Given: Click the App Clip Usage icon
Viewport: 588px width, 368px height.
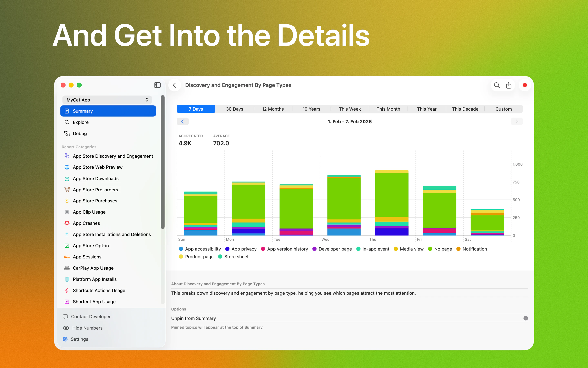Looking at the screenshot, I should coord(67,212).
